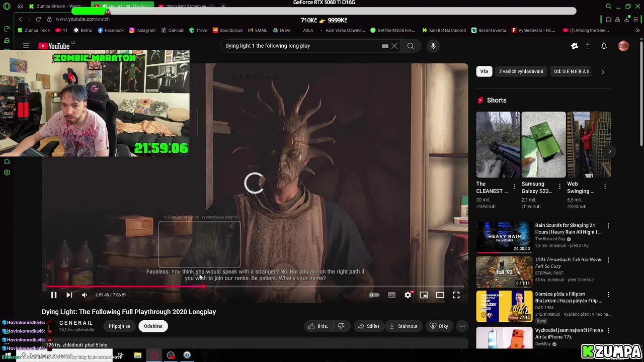This screenshot has width=644, height=362.
Task: Open YouTube hamburger guide menu
Action: (26, 46)
